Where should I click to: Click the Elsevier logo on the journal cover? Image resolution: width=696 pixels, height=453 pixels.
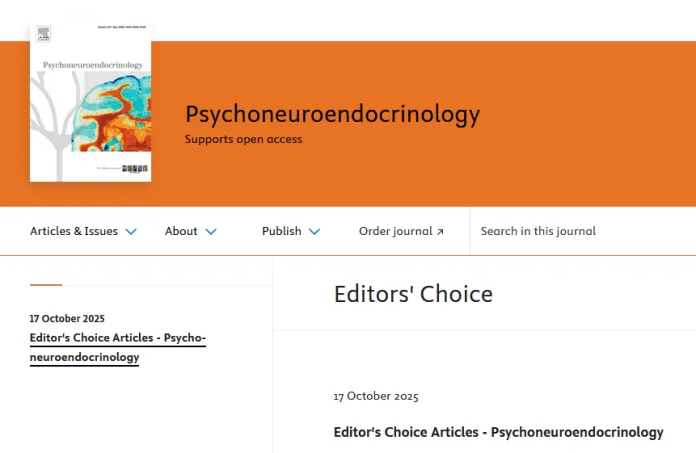tap(44, 34)
